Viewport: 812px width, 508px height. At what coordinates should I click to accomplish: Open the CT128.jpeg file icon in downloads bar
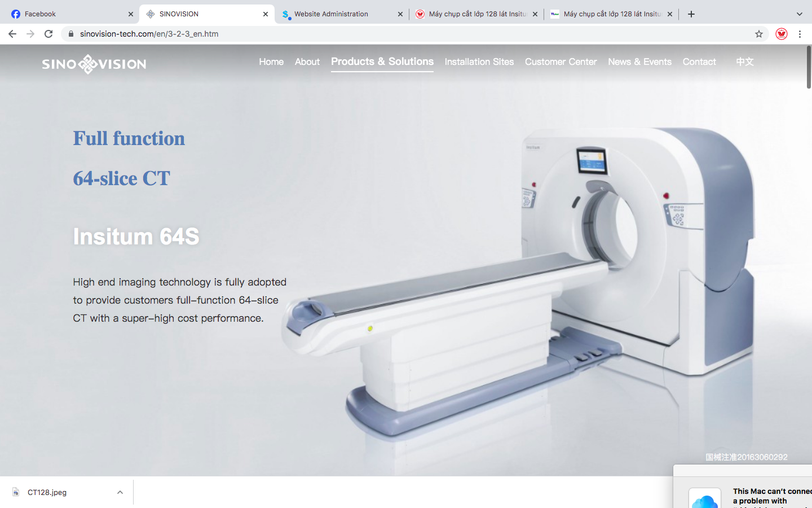[x=16, y=492]
